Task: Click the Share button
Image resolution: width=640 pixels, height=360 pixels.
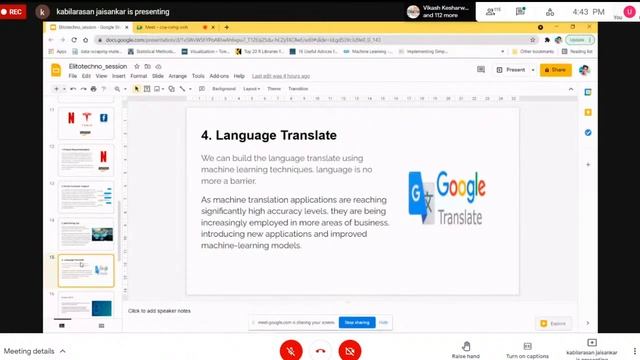Action: tap(556, 70)
